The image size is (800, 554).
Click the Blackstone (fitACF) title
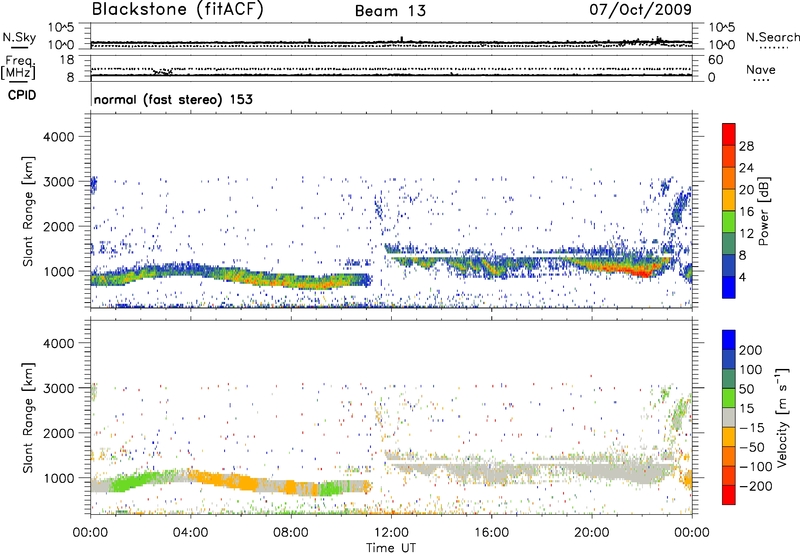point(178,10)
